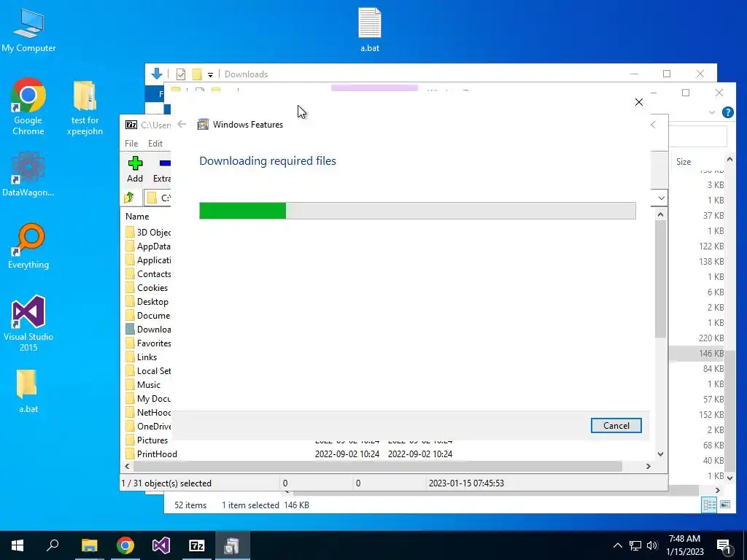The width and height of the screenshot is (747, 560).
Task: Show hidden system tray icons
Action: (617, 545)
